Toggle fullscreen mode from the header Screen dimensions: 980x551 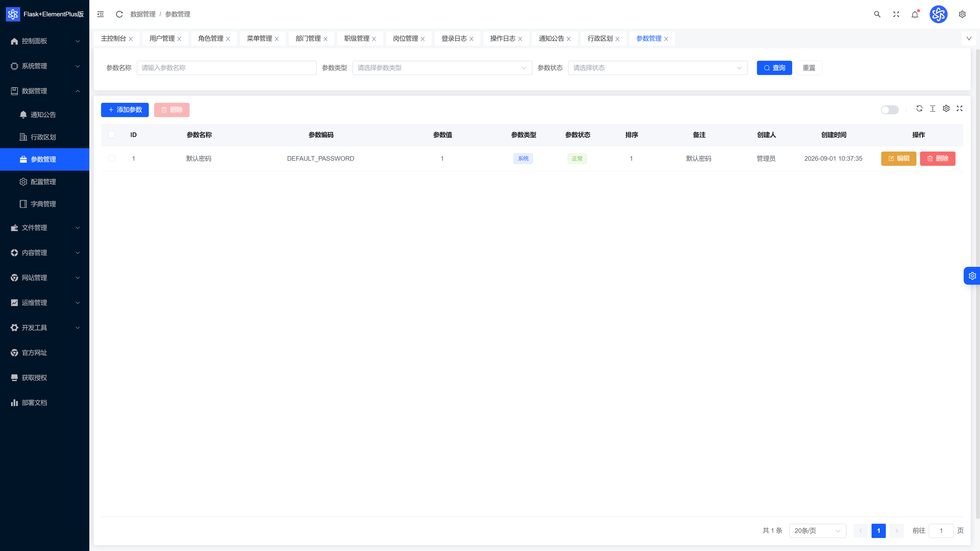896,14
